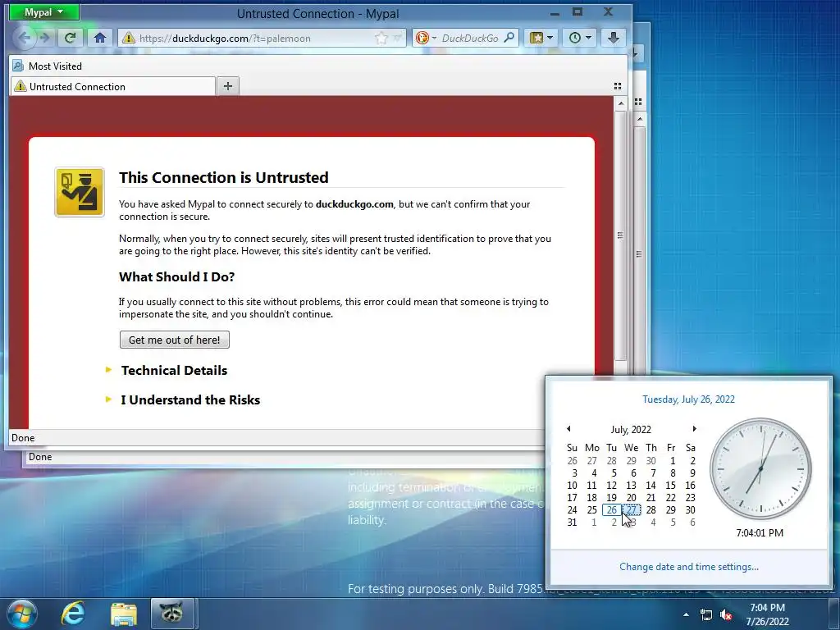Show all tabs grid icon in Mypal
The width and height of the screenshot is (840, 630).
click(x=617, y=86)
